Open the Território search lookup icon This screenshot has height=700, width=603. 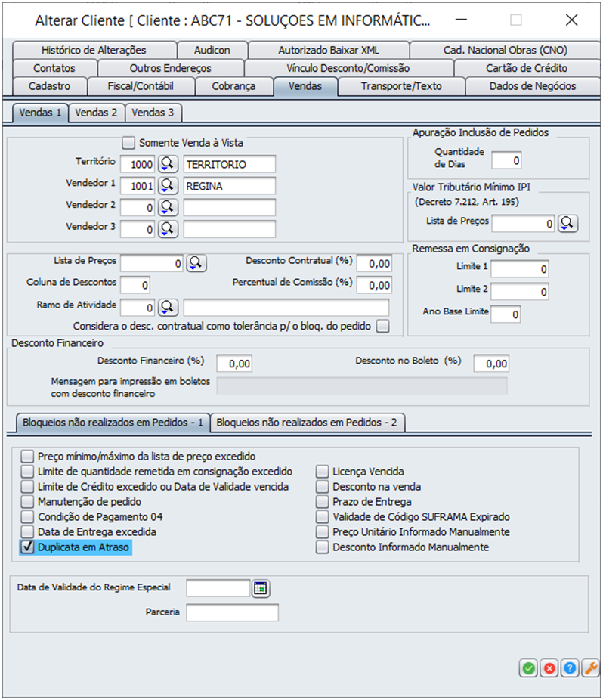(x=168, y=164)
